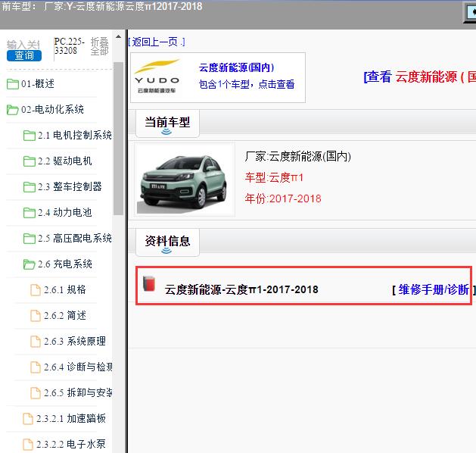476x453 pixels.
Task: Open 云度新能源-云度π1-2017-2018 entry
Action: click(241, 289)
